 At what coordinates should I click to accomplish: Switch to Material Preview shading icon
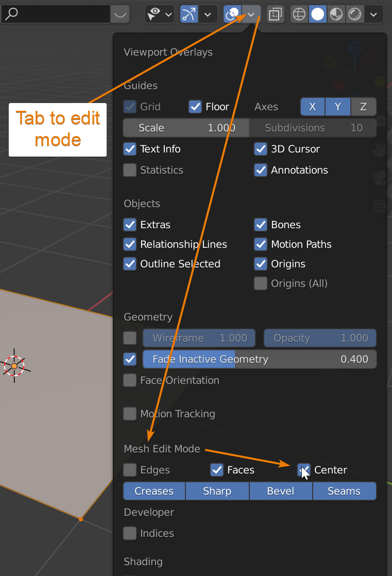click(336, 14)
